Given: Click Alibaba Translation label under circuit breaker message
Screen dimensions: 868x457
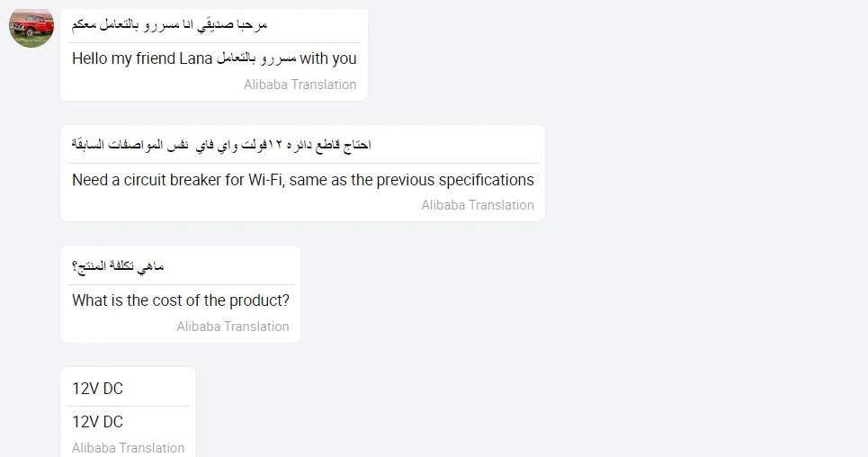Looking at the screenshot, I should (478, 205).
